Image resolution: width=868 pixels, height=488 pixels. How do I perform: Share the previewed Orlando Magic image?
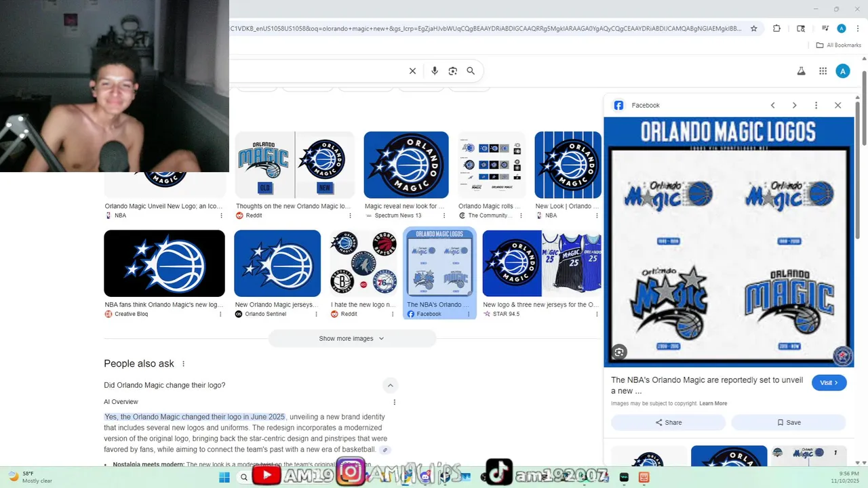tap(668, 422)
